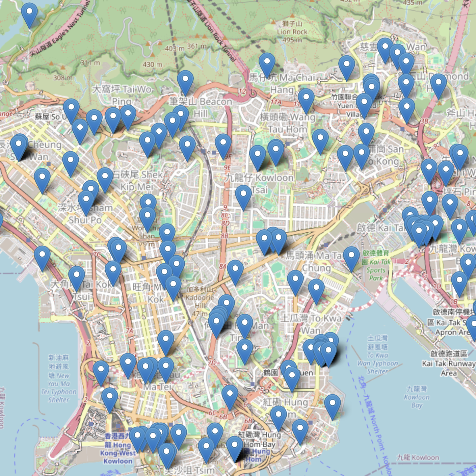Click the marker beside the 7D road label
The height and width of the screenshot is (476, 476).
245,352
